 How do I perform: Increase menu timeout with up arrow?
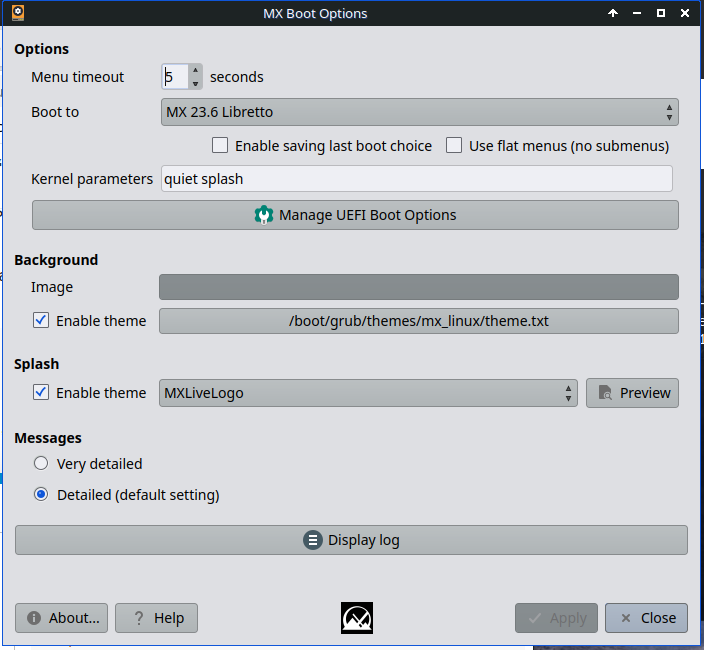(195, 71)
